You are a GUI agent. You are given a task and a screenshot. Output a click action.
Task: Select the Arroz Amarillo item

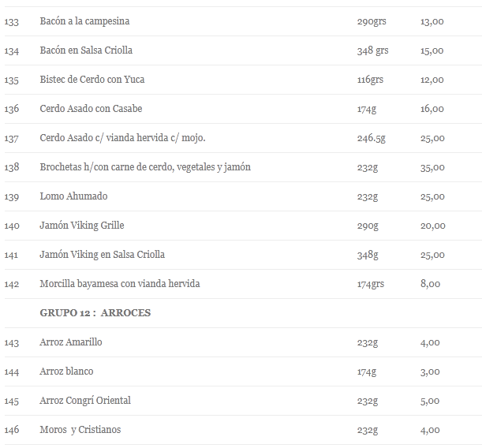tap(71, 342)
